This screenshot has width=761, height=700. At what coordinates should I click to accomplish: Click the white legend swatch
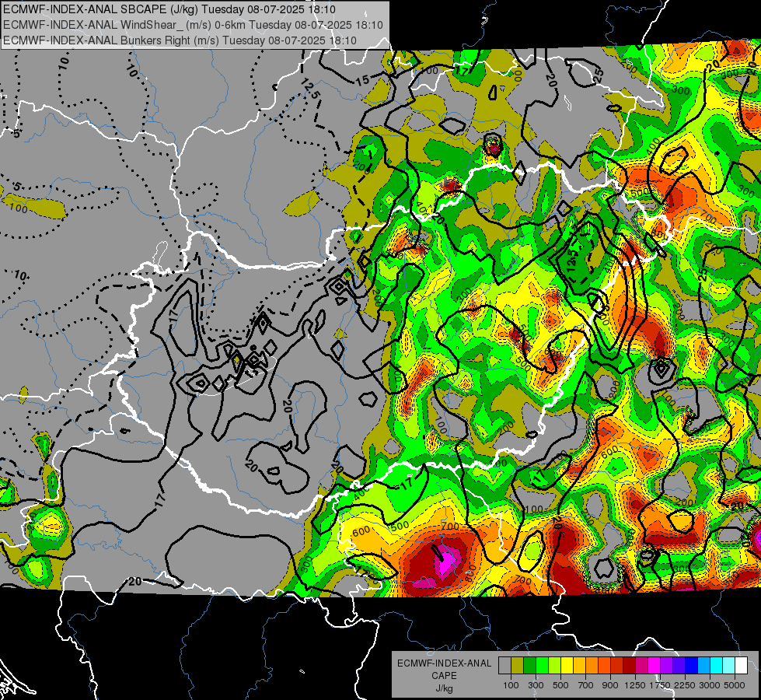pos(741,665)
